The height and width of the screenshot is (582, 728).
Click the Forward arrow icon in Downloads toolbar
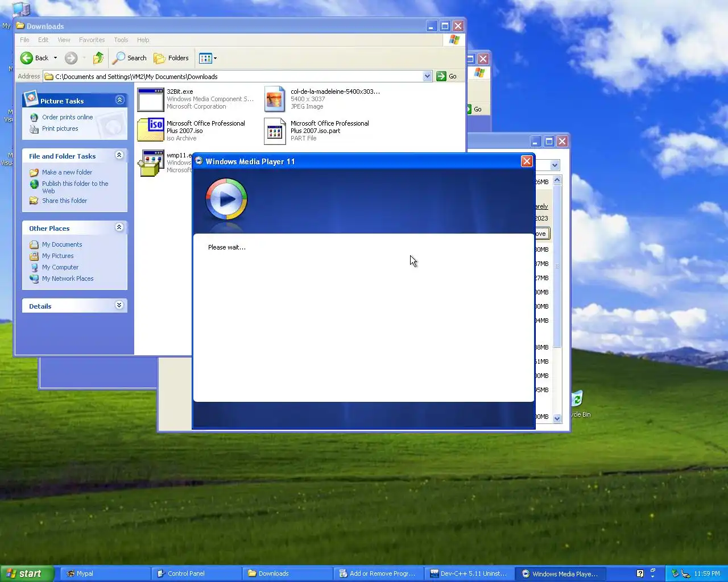(x=71, y=58)
